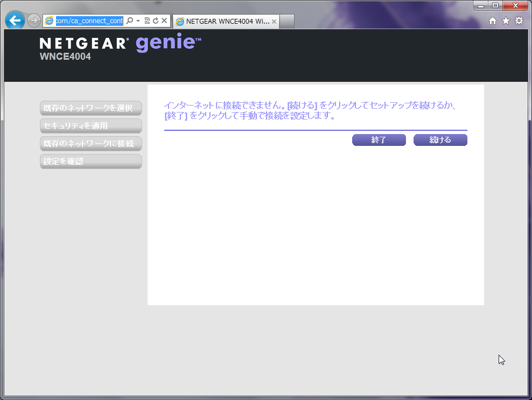The width and height of the screenshot is (532, 400).
Task: Click the search magnifier icon in address bar
Action: point(129,21)
